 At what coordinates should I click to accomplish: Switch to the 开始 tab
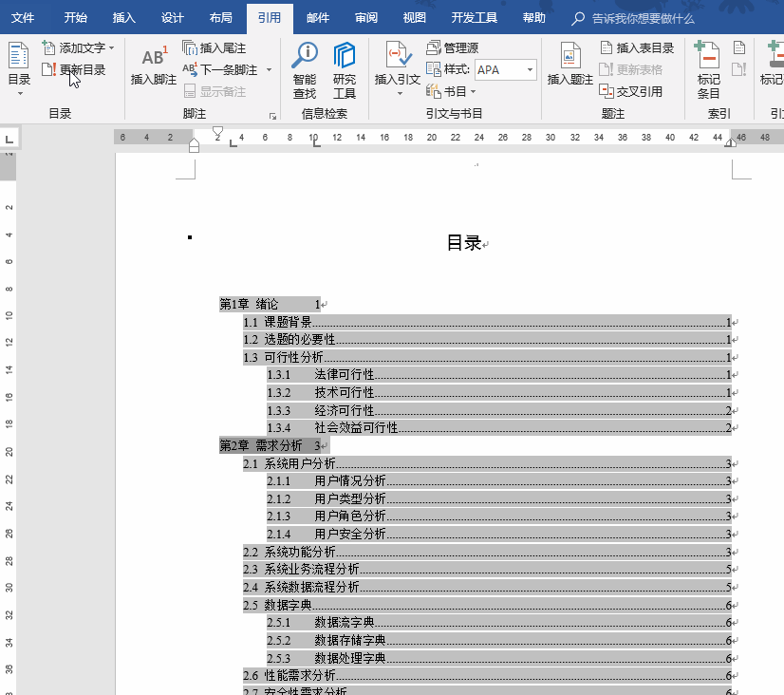point(76,18)
